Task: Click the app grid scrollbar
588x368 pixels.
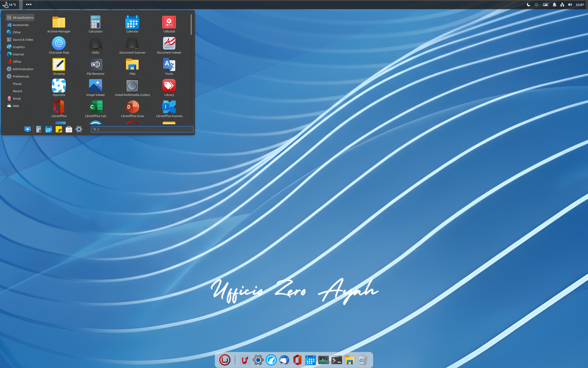Action: click(x=191, y=25)
